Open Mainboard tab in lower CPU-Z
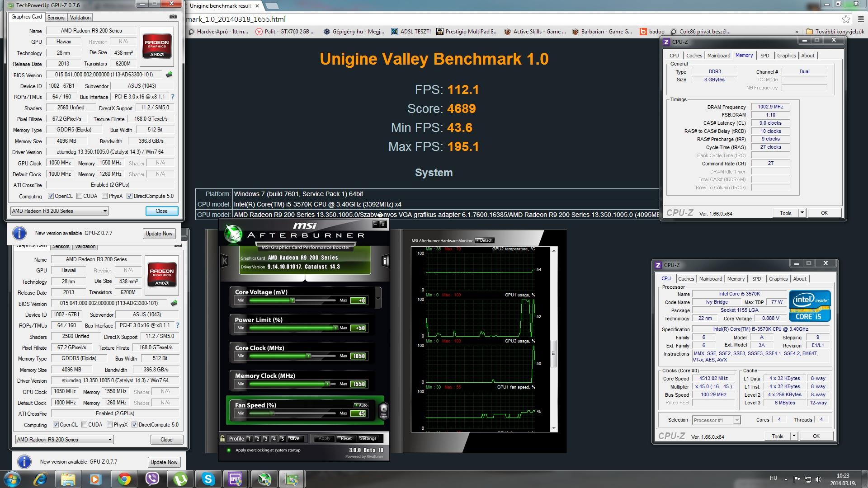868x488 pixels. [x=711, y=279]
